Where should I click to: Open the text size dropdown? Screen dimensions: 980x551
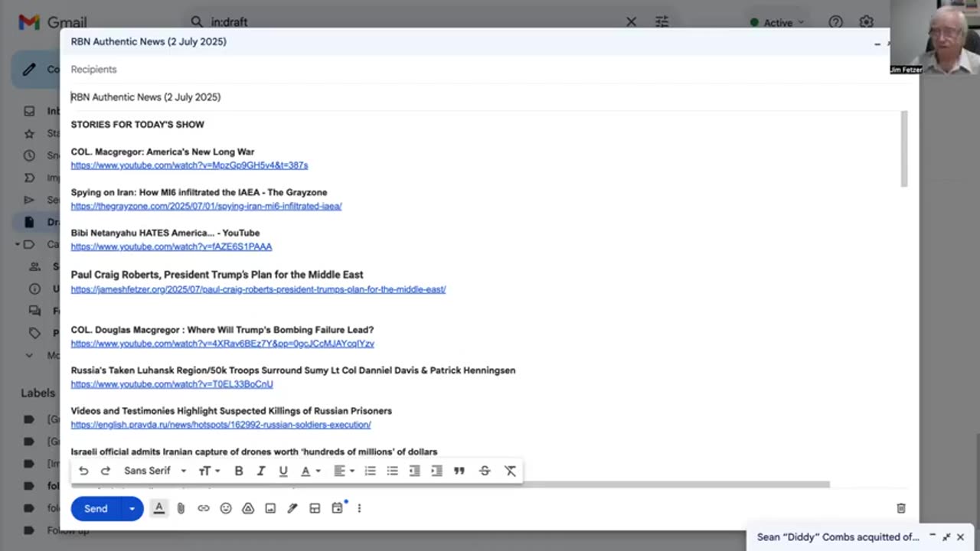(209, 471)
